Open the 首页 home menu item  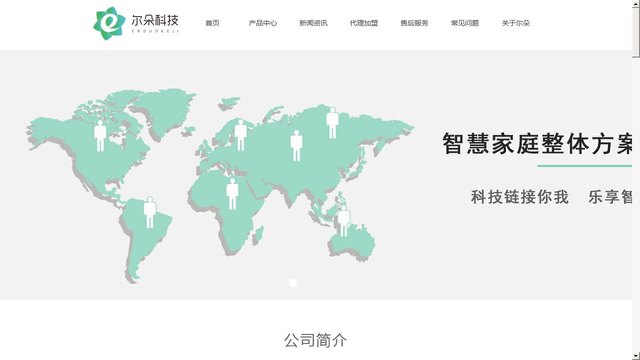[212, 23]
